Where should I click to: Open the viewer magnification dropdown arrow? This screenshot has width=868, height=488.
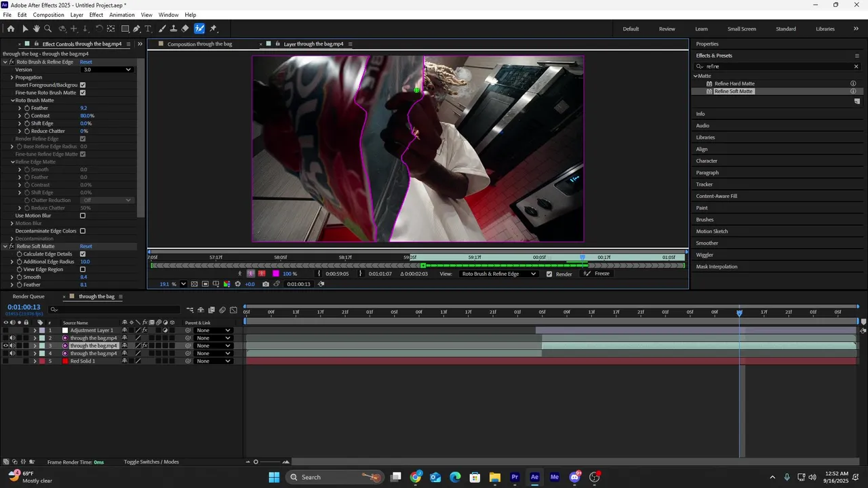coord(183,284)
